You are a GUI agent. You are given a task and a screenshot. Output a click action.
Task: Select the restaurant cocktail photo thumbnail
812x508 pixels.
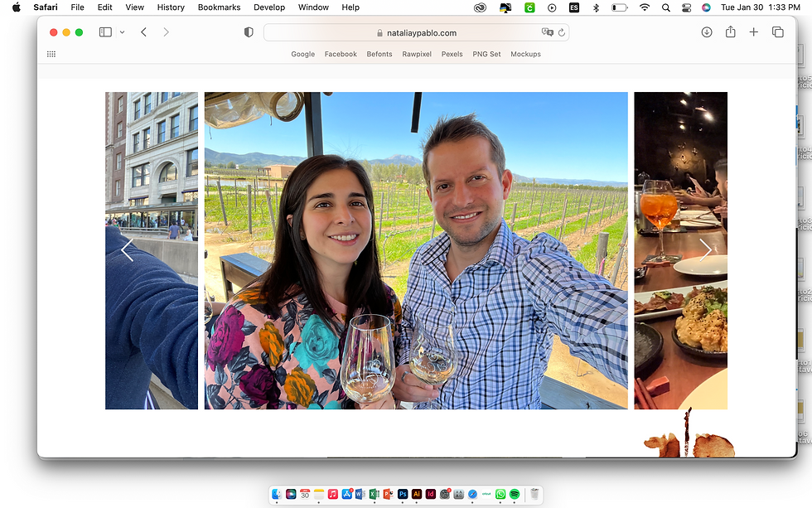(680, 250)
